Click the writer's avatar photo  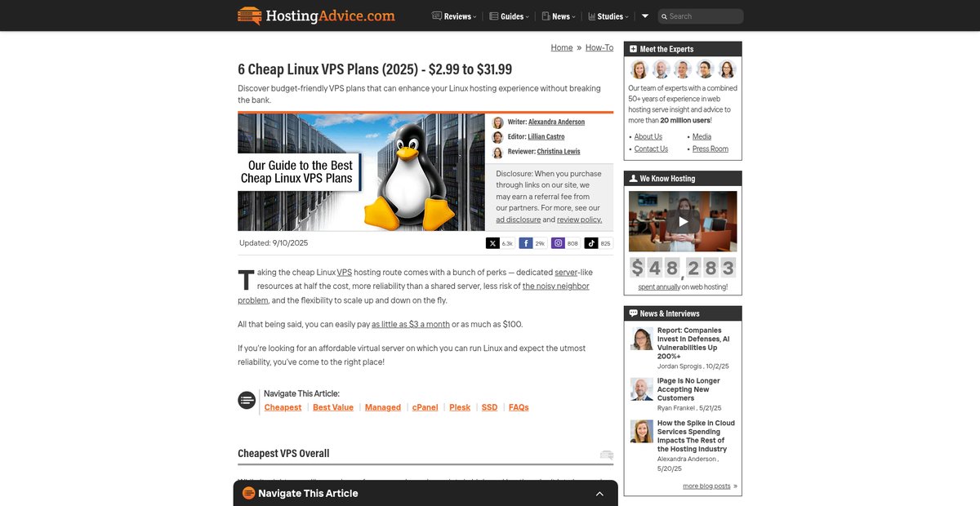pyautogui.click(x=497, y=122)
